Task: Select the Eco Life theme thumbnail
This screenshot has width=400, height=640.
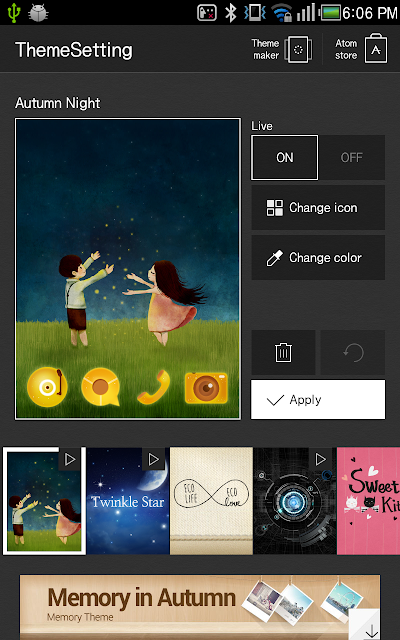Action: coord(211,501)
